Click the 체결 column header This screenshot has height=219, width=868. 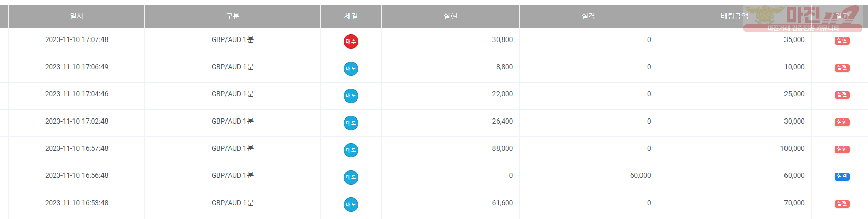[351, 16]
